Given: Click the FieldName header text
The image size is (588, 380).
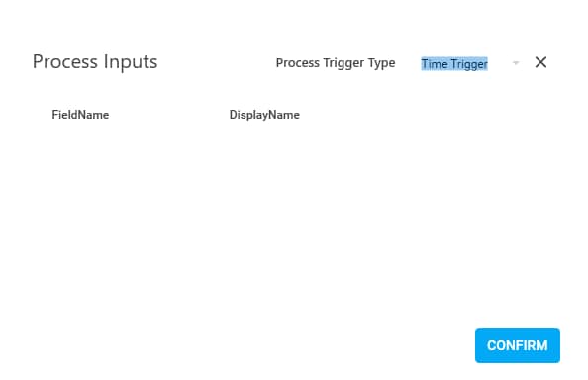Looking at the screenshot, I should click(x=80, y=115).
